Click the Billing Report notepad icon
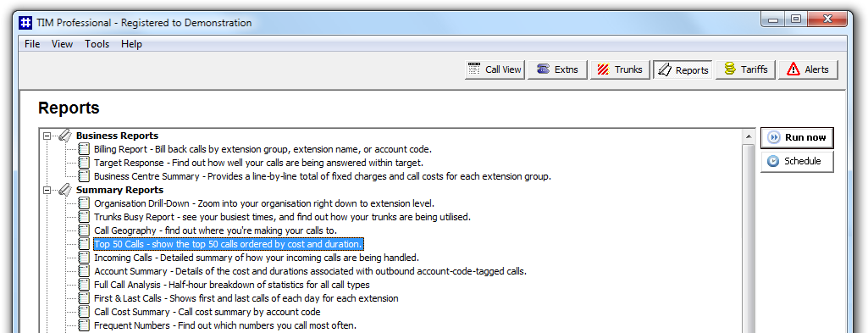Image resolution: width=868 pixels, height=333 pixels. (84, 149)
